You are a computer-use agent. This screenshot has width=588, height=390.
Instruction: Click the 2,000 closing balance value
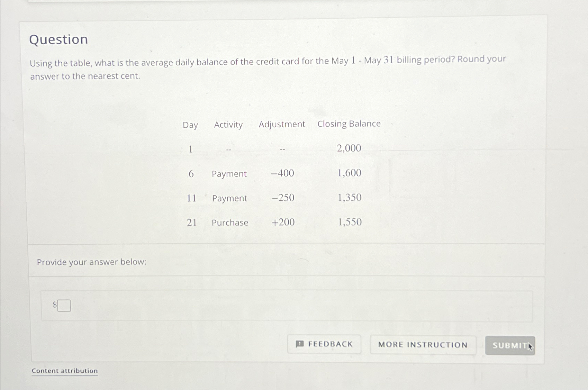349,148
